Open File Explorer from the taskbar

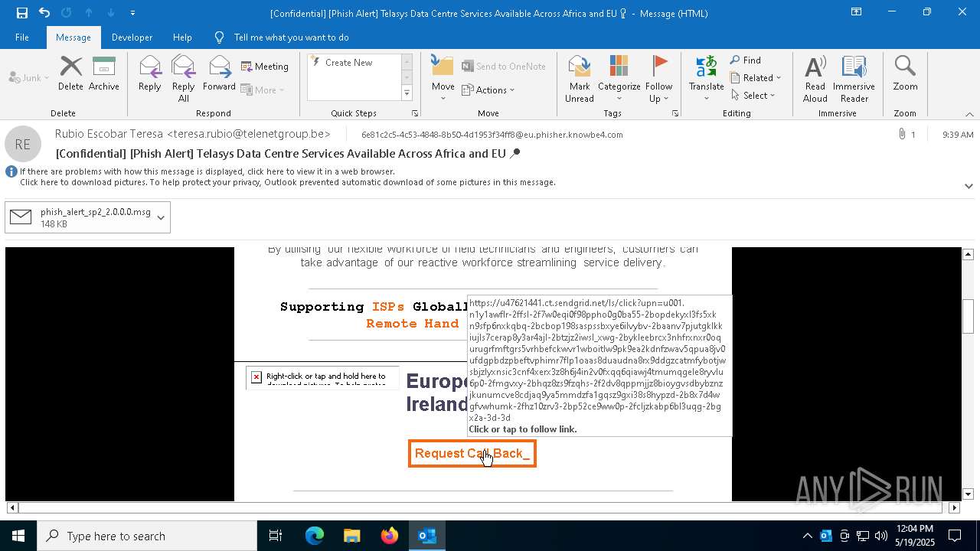[x=352, y=536]
